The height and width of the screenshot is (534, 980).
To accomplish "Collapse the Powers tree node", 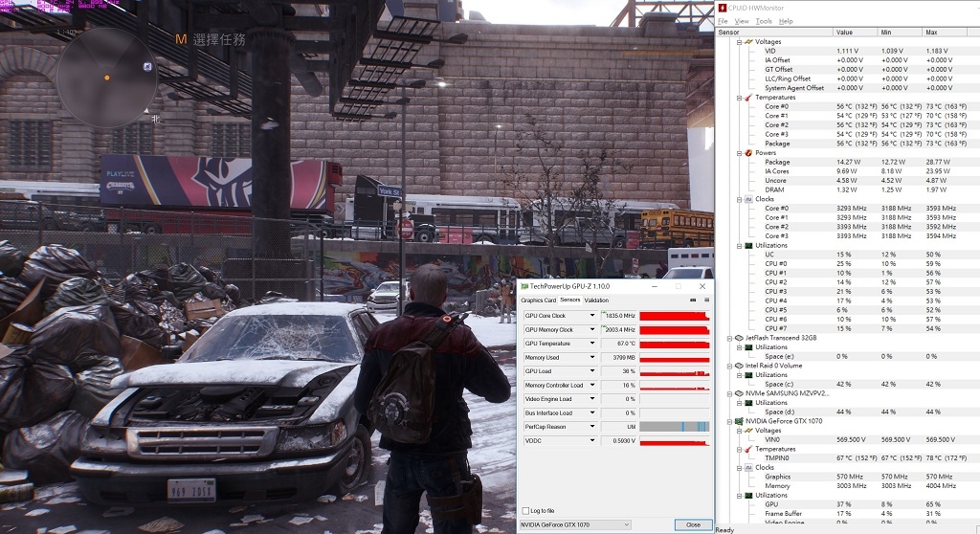I will coord(739,152).
